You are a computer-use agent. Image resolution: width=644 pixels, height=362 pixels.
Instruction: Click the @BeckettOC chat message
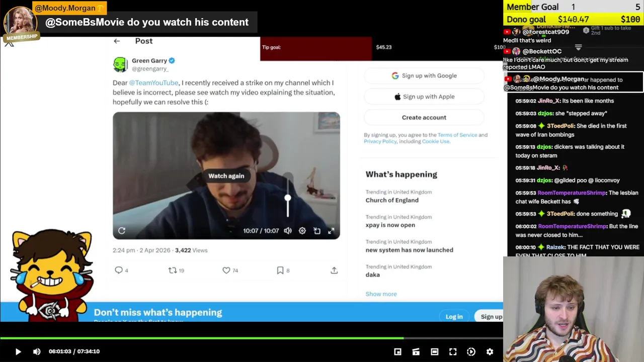567,59
